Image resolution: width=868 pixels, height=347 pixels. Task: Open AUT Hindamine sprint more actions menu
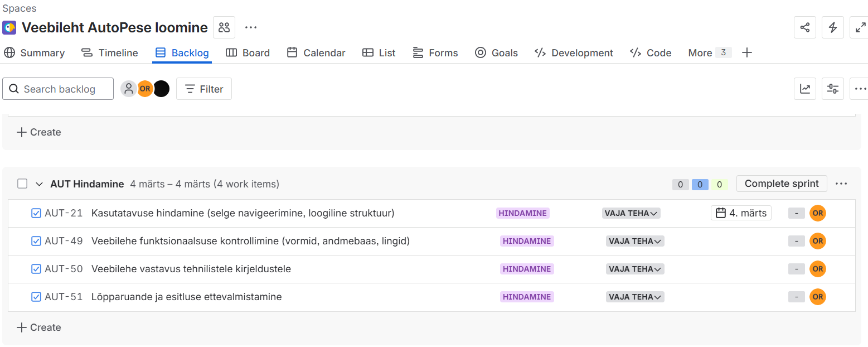click(x=841, y=184)
